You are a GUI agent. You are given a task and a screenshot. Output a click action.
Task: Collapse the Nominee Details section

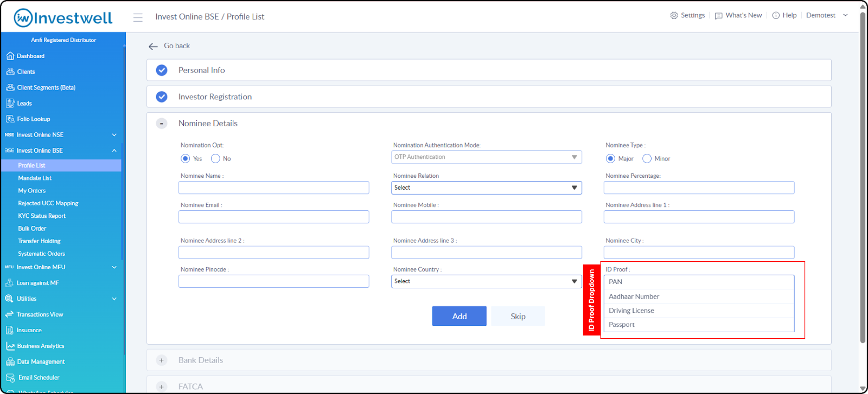(162, 123)
